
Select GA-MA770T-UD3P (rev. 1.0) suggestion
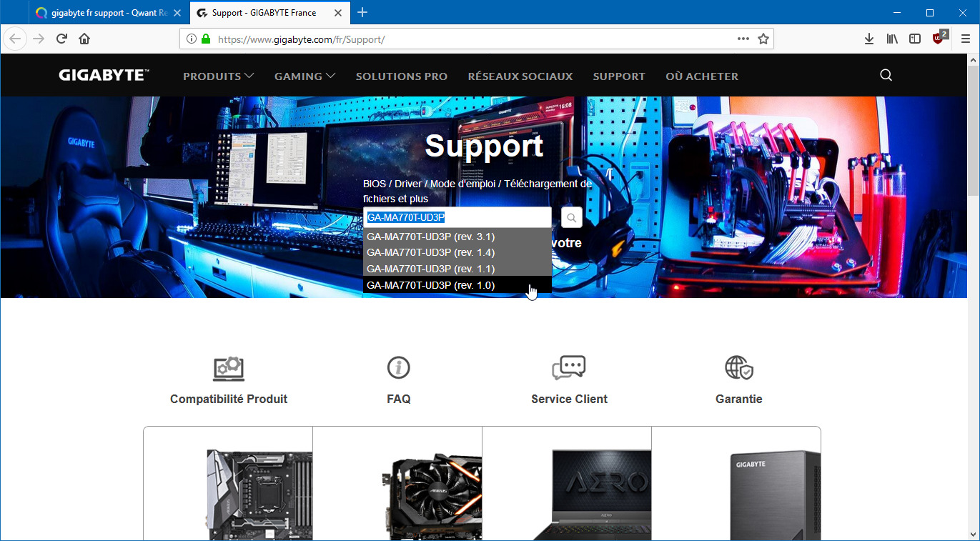[x=457, y=285]
